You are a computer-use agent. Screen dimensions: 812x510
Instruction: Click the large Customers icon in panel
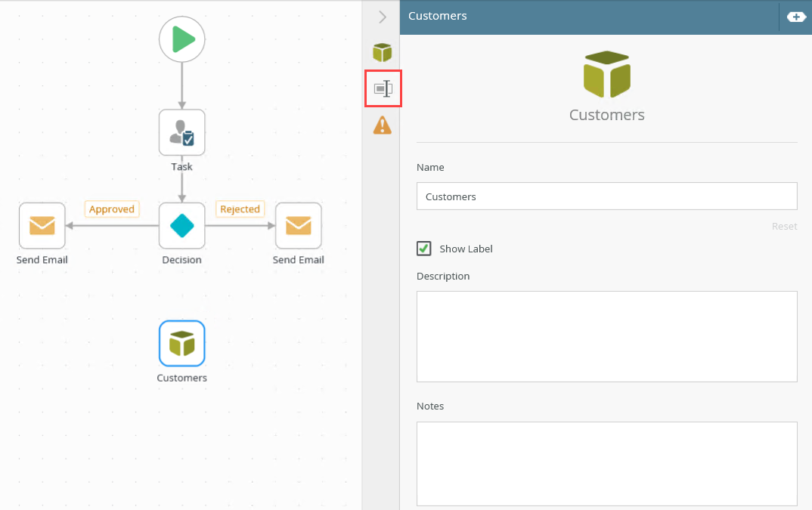(x=606, y=75)
